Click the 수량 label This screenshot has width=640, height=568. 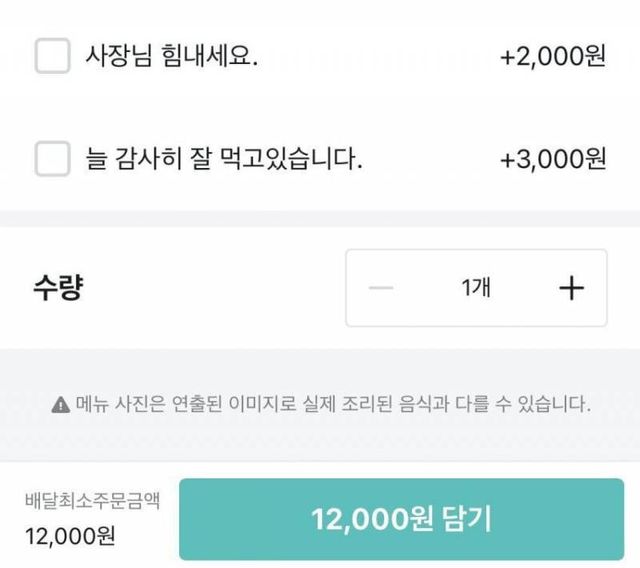click(58, 288)
